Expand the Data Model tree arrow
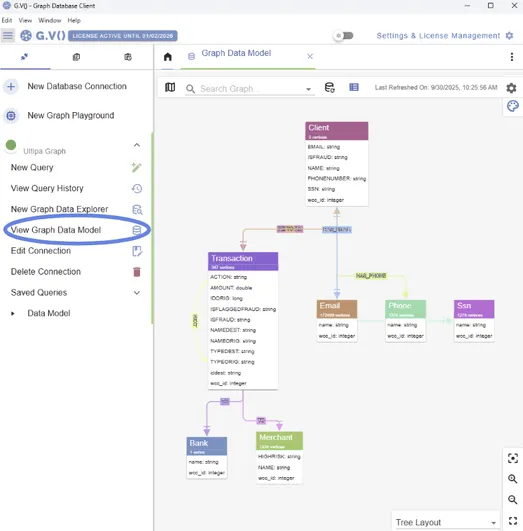This screenshot has height=531, width=523. click(13, 314)
